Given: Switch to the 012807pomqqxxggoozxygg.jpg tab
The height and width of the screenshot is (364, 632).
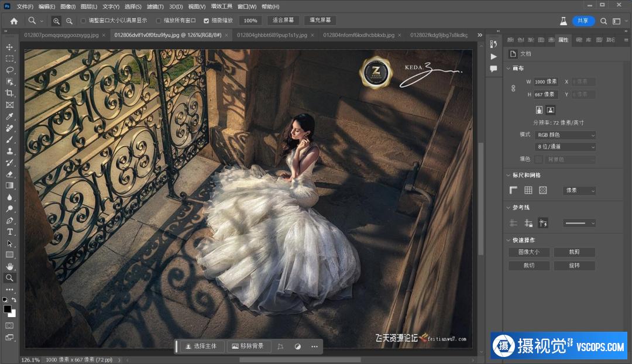Looking at the screenshot, I should pyautogui.click(x=61, y=35).
